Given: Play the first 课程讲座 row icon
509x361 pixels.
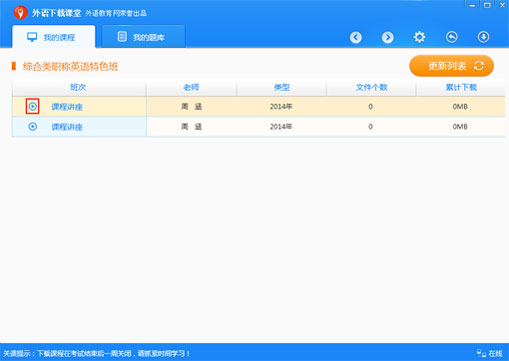Looking at the screenshot, I should pos(33,106).
